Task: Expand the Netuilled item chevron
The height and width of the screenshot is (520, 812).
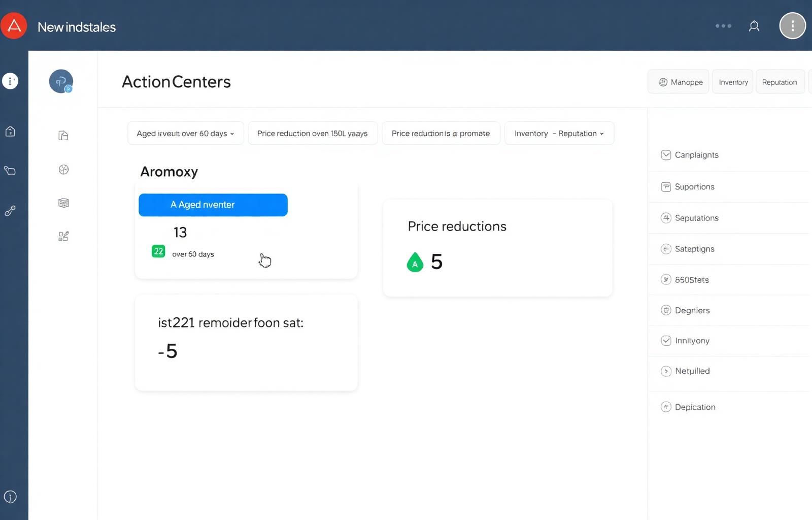Action: [666, 371]
